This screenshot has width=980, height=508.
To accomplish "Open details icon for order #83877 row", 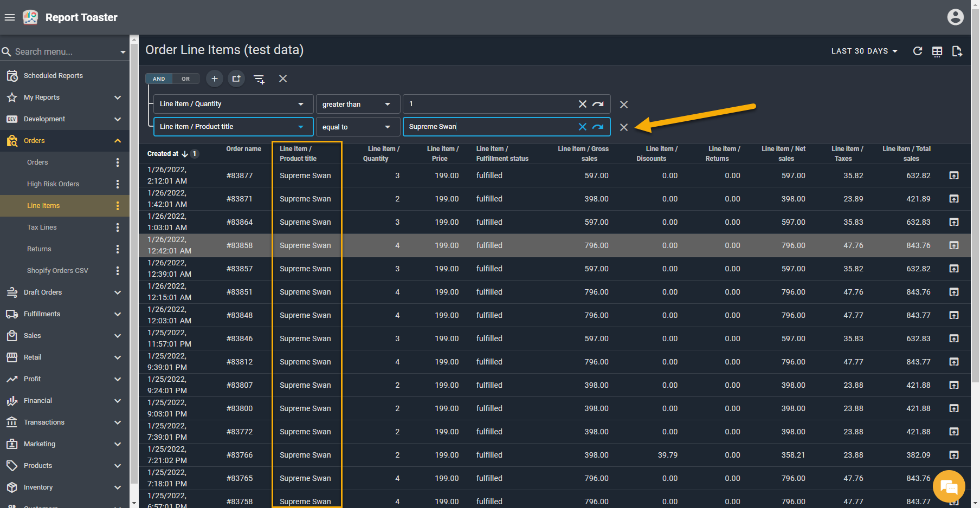I will 954,175.
